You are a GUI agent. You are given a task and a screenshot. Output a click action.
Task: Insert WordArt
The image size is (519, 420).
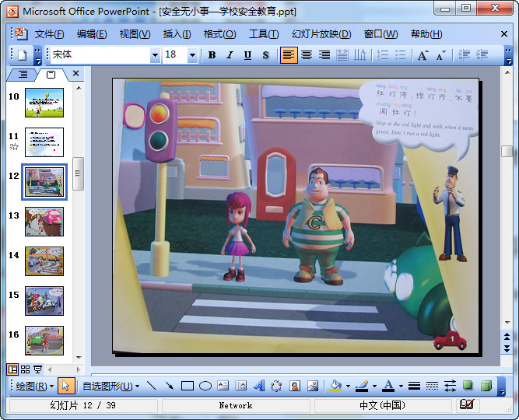point(259,386)
